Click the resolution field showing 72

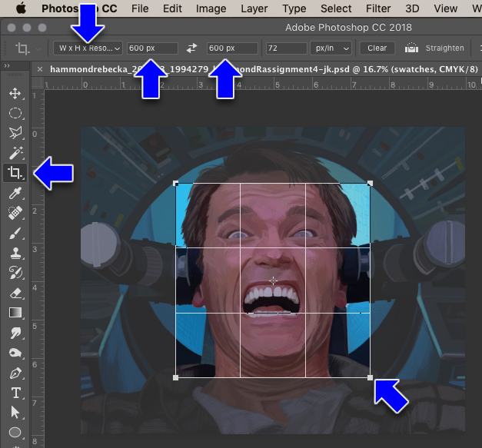pos(286,48)
